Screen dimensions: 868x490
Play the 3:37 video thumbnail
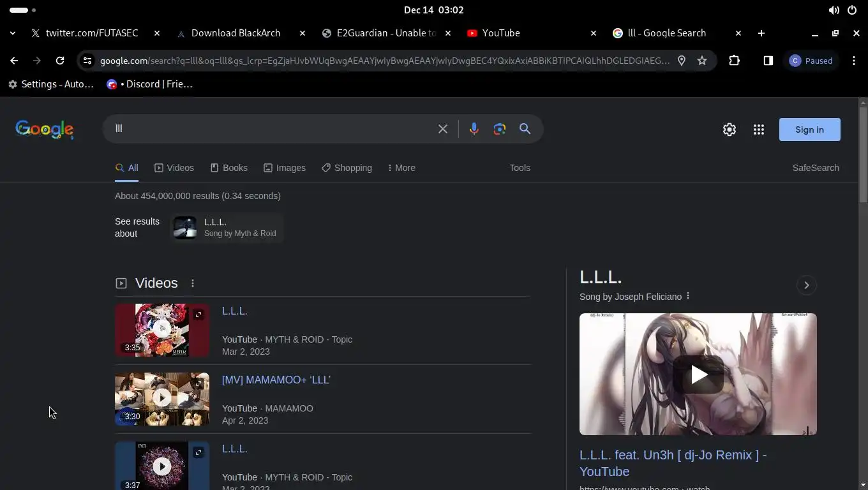(x=162, y=466)
